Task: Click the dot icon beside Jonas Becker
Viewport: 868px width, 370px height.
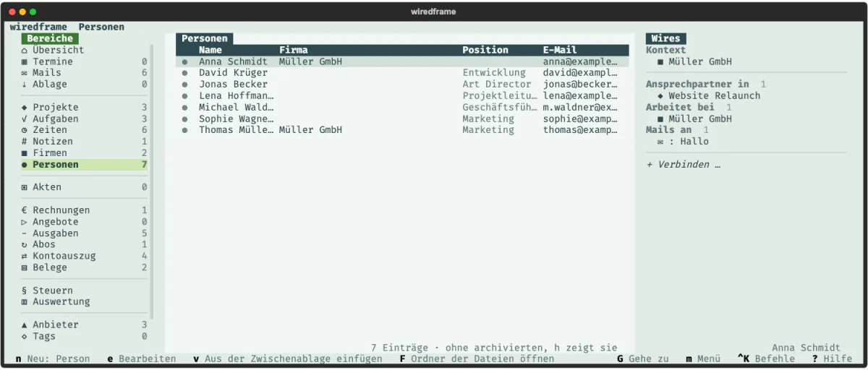Action: pyautogui.click(x=184, y=85)
